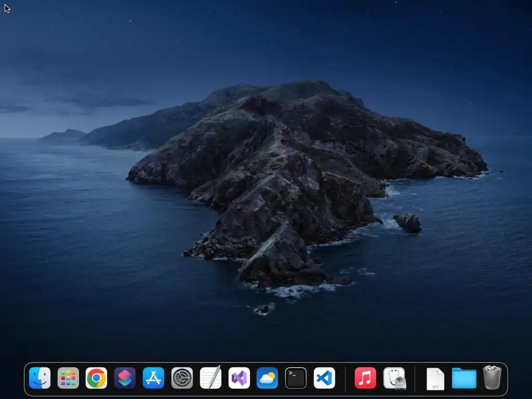Open Finder from the dock
The height and width of the screenshot is (399, 532).
(39, 378)
